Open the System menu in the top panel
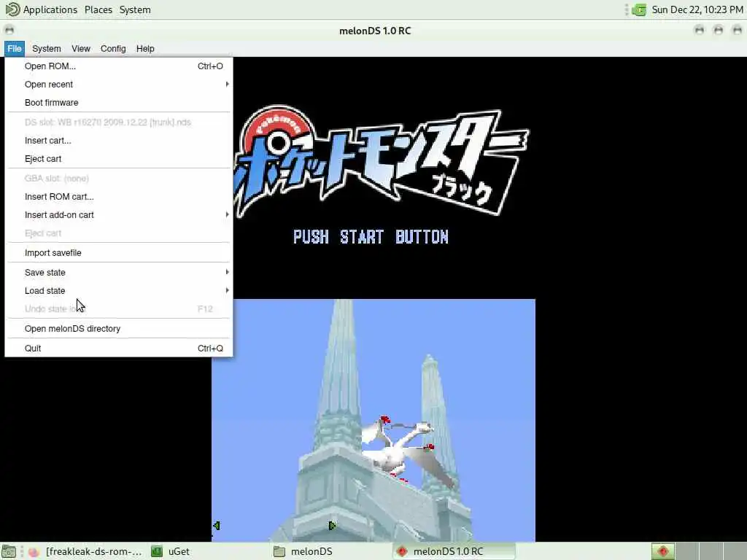747x560 pixels. click(135, 9)
